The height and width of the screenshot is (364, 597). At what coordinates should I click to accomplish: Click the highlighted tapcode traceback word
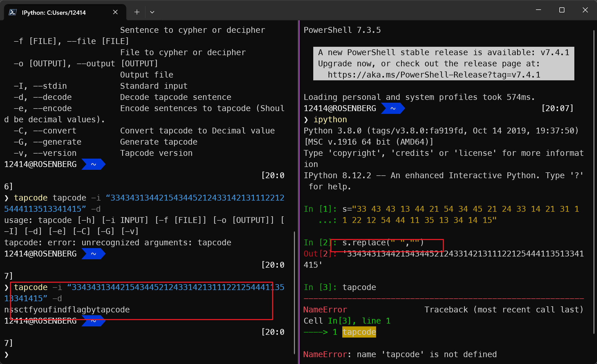(x=359, y=332)
